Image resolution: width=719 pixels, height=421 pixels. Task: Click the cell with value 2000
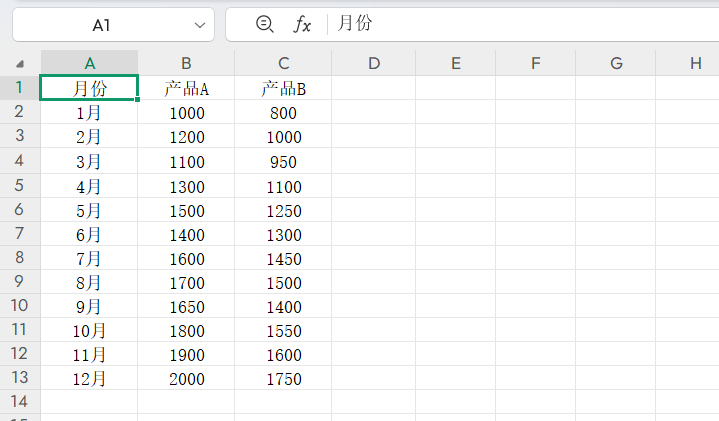click(x=186, y=378)
